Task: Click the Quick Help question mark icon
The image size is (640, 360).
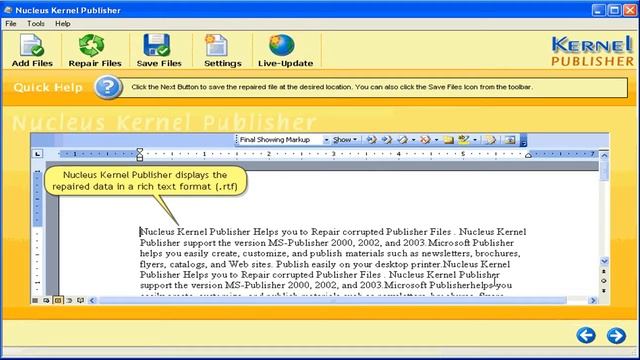Action: (x=108, y=87)
